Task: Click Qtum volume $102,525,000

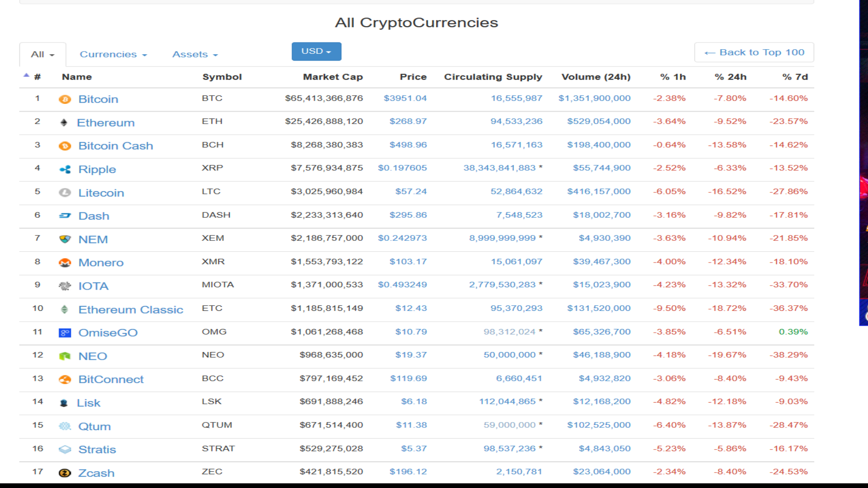Action: click(599, 425)
